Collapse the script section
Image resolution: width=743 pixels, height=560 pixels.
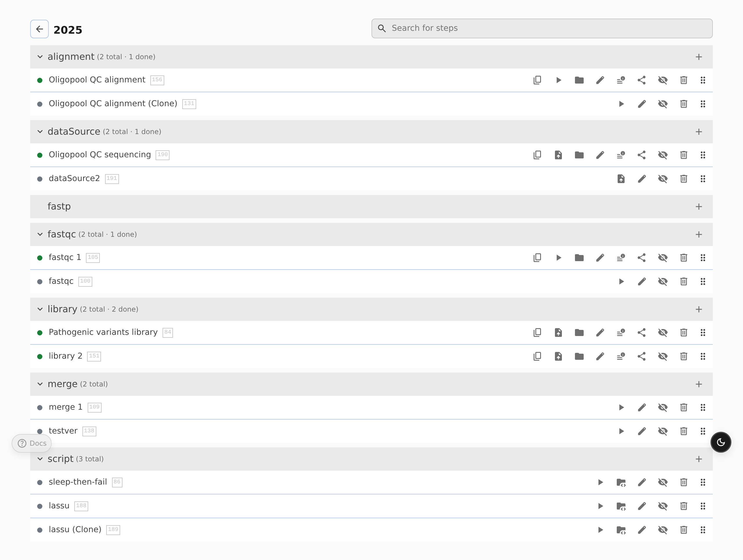[40, 459]
